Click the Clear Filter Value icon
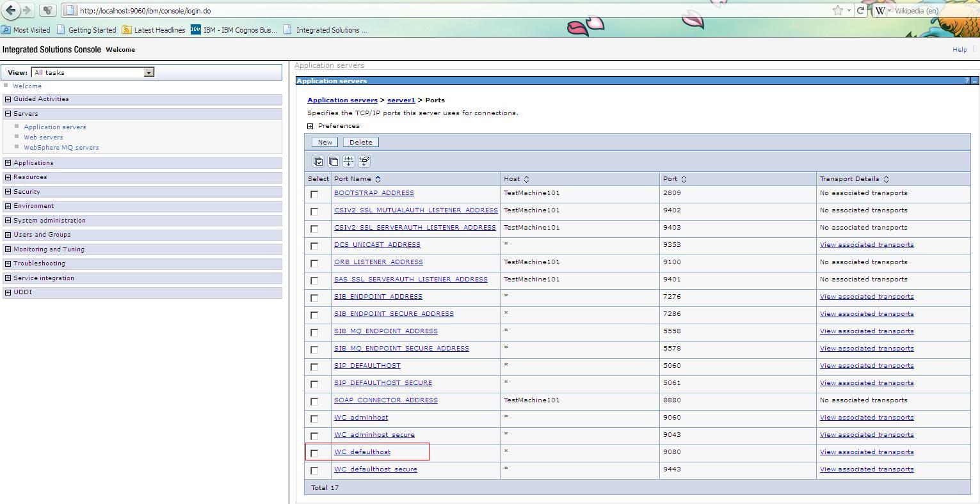This screenshot has height=504, width=980. (x=364, y=161)
